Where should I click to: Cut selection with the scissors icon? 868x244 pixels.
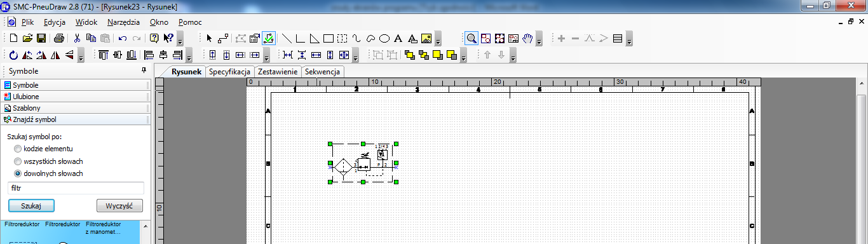tap(78, 38)
